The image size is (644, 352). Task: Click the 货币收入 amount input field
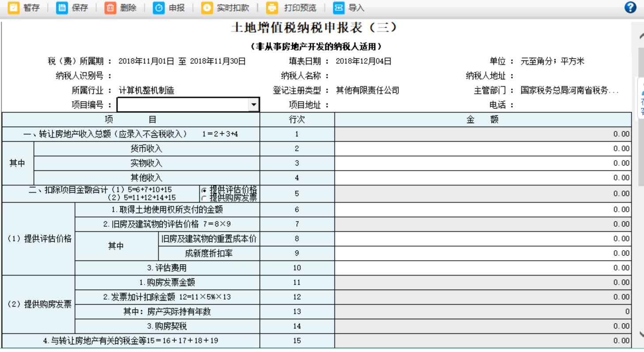point(481,149)
